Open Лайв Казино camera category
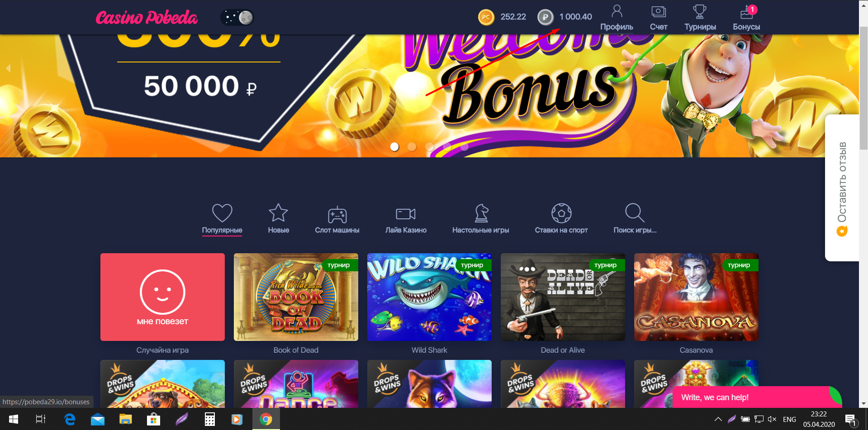The height and width of the screenshot is (430, 868). (406, 219)
